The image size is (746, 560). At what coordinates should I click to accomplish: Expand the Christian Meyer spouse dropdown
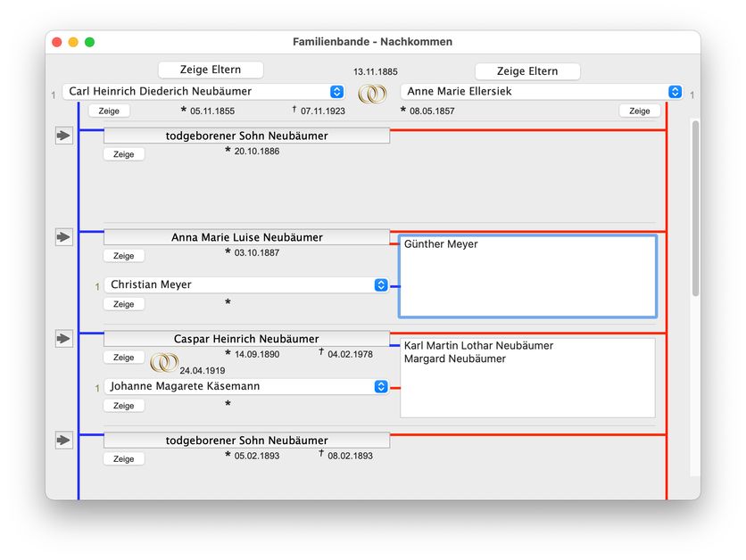(381, 285)
